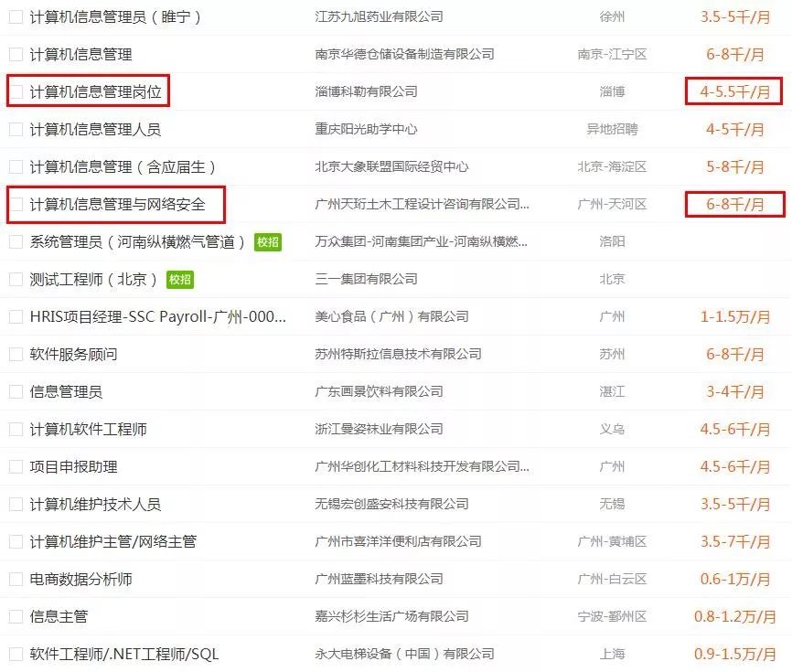Tick checkbox for 计算机信息管理（含应届生）

click(x=16, y=166)
